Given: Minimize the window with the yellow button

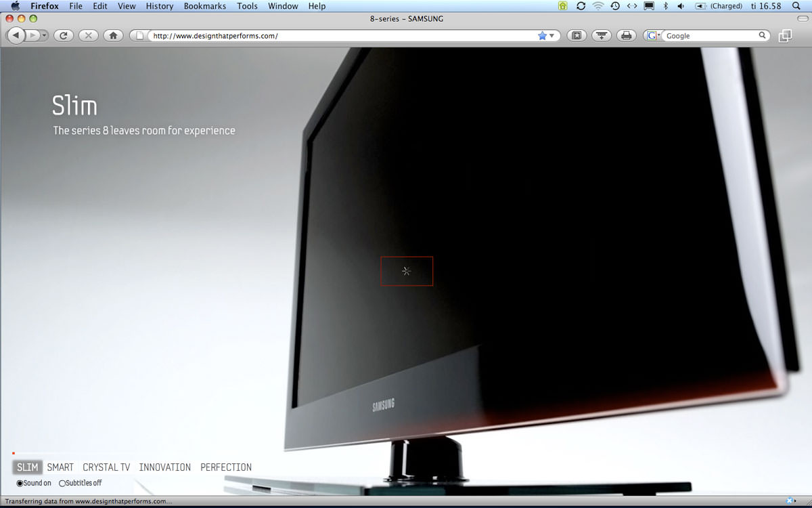Looking at the screenshot, I should pos(22,19).
